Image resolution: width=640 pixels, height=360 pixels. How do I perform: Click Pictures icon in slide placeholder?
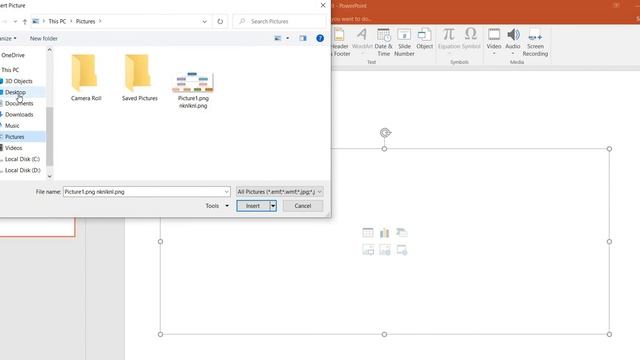tap(368, 249)
